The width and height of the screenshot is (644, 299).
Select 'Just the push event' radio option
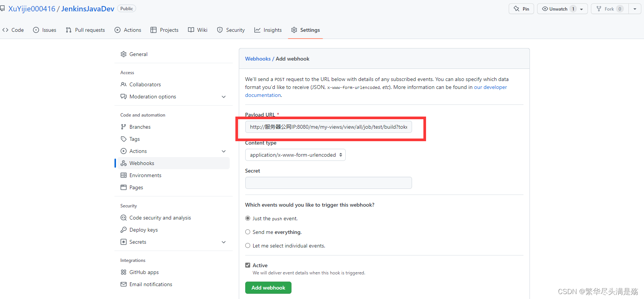[x=248, y=218]
